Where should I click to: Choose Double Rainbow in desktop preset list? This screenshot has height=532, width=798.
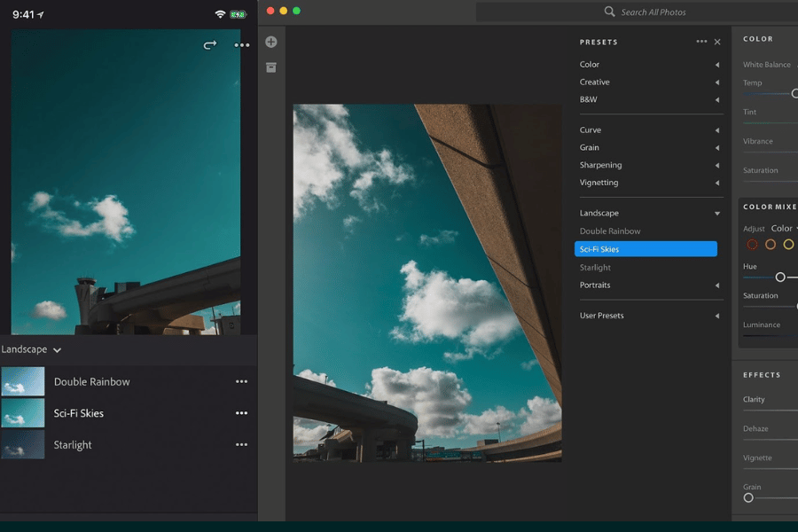(x=610, y=231)
